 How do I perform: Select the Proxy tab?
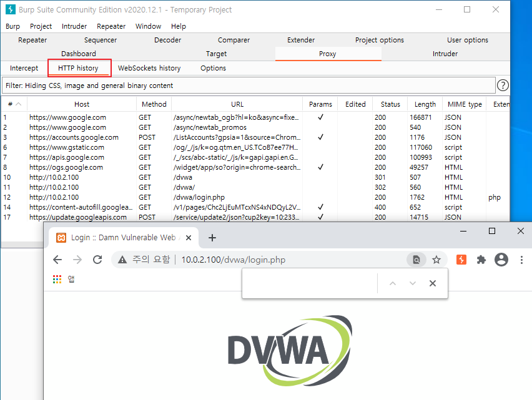tap(328, 54)
